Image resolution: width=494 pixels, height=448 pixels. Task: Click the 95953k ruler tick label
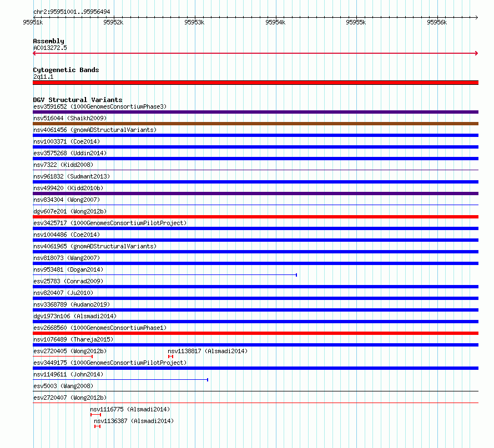click(x=194, y=22)
